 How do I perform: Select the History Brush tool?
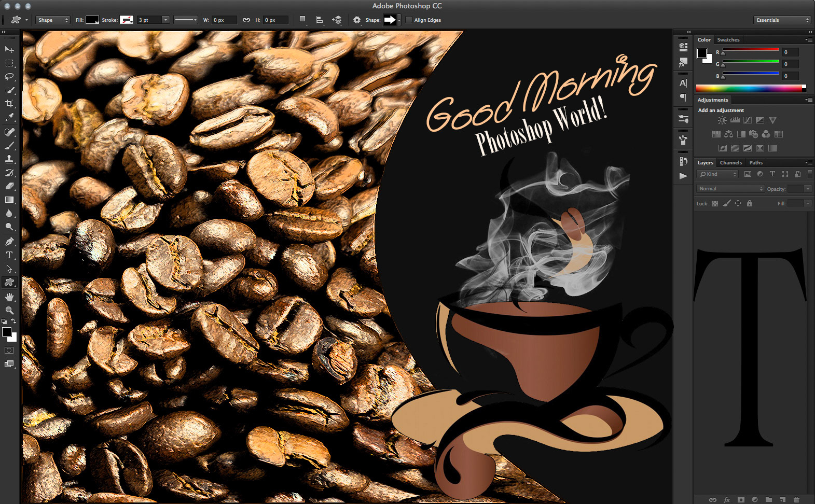pos(9,173)
